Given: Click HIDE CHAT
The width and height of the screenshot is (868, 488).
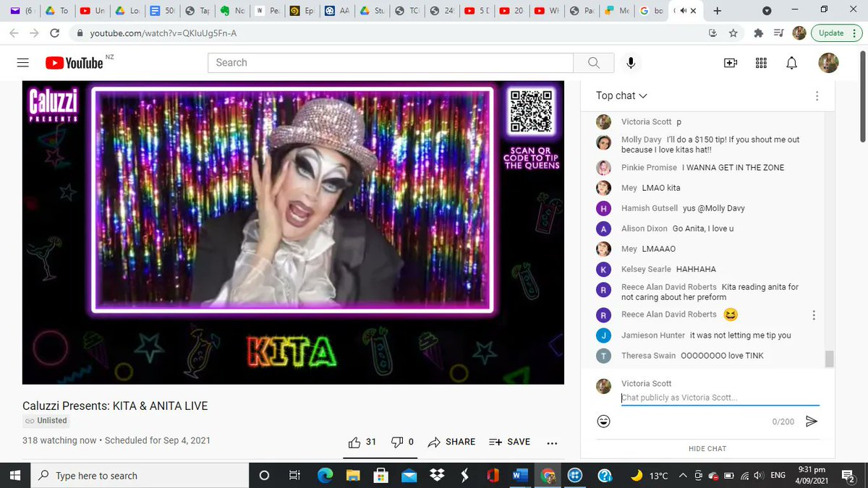Looking at the screenshot, I should point(707,448).
